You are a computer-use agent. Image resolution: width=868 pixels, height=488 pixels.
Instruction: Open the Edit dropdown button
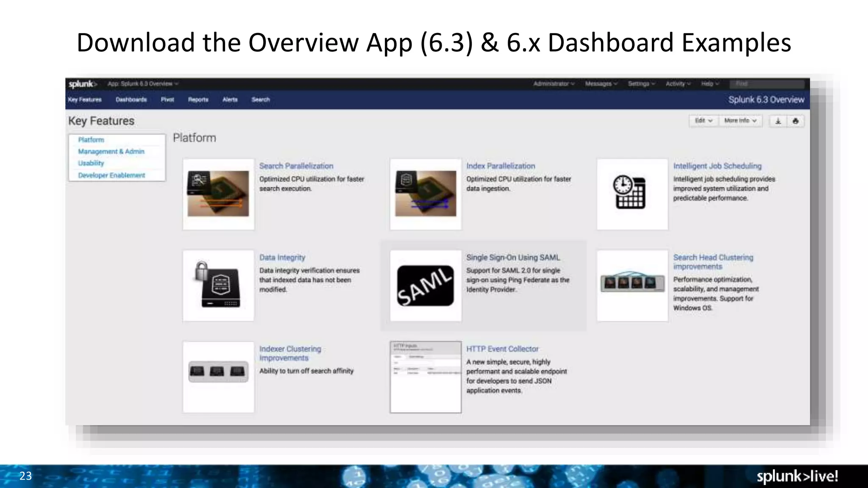(x=704, y=121)
